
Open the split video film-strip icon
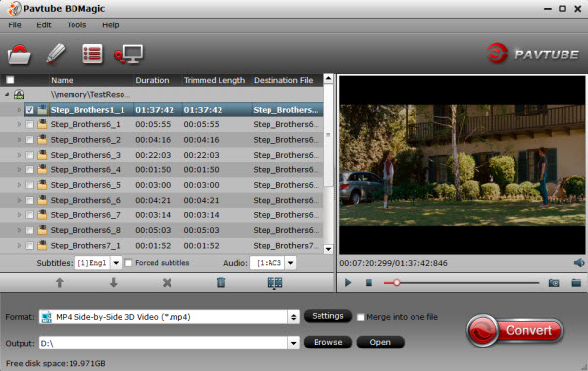[274, 283]
